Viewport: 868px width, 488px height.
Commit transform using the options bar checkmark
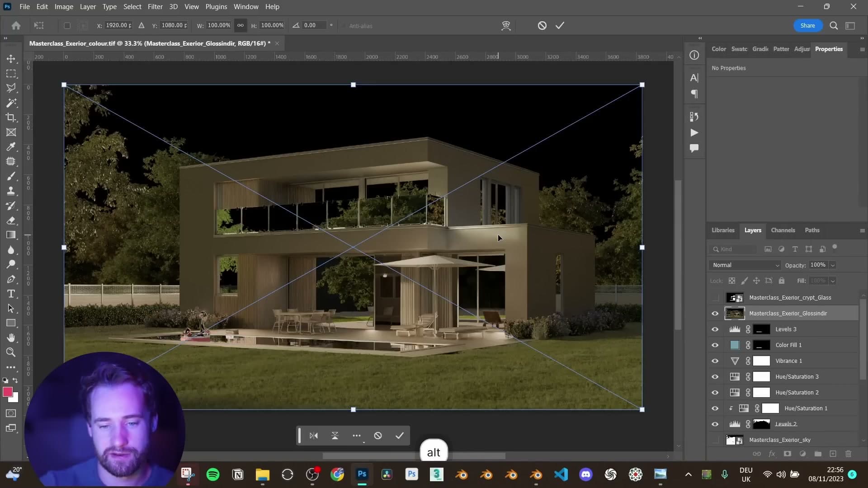point(560,26)
